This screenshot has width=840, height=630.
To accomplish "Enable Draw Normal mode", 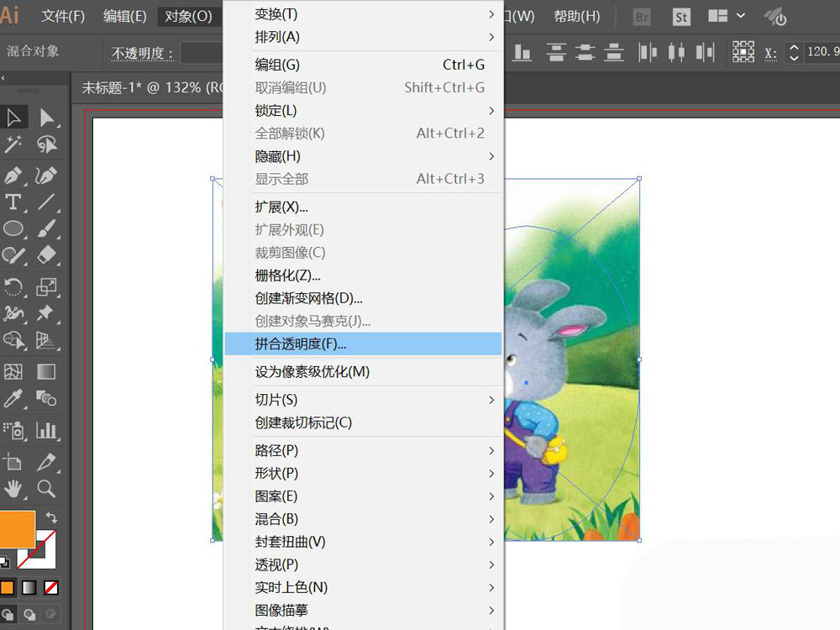I will pyautogui.click(x=7, y=614).
